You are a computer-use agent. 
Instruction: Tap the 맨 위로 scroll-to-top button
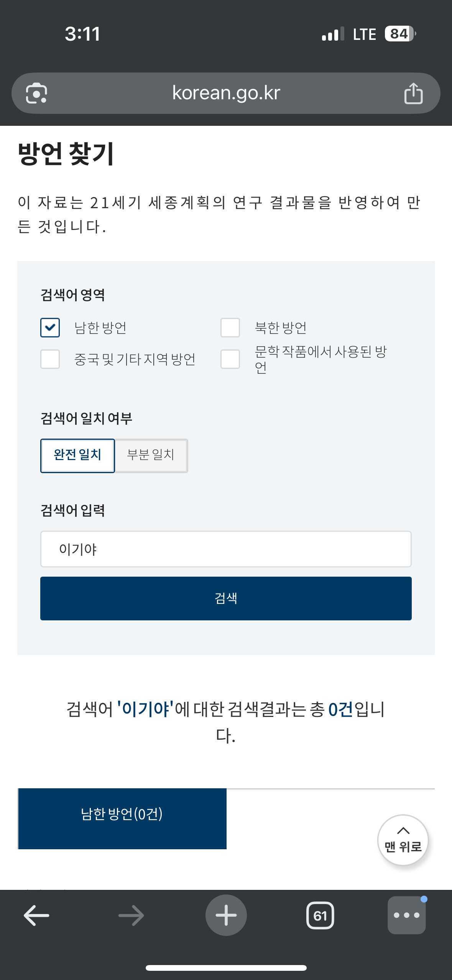(403, 840)
